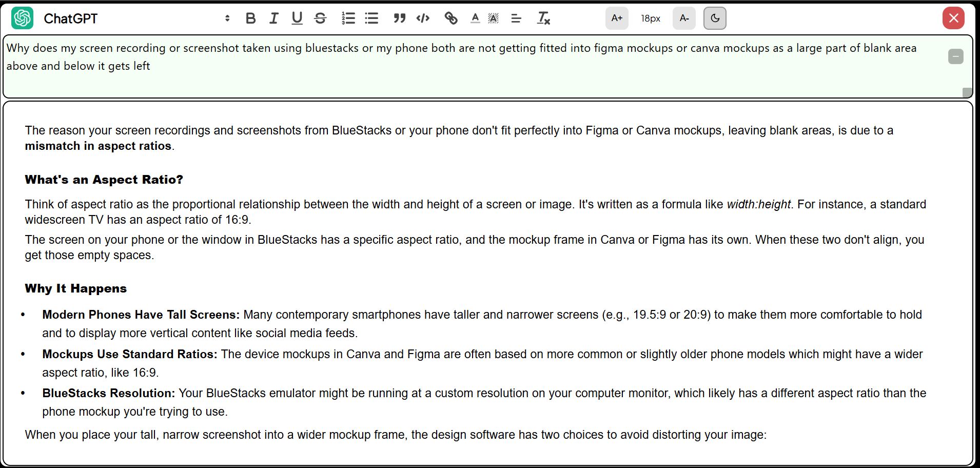Image resolution: width=980 pixels, height=468 pixels.
Task: Click the 'What's an Aspect Ratio?' heading
Action: pyautogui.click(x=104, y=180)
